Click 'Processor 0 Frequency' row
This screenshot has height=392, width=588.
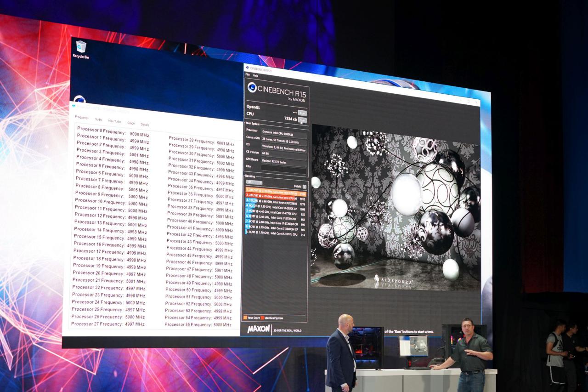(x=113, y=131)
